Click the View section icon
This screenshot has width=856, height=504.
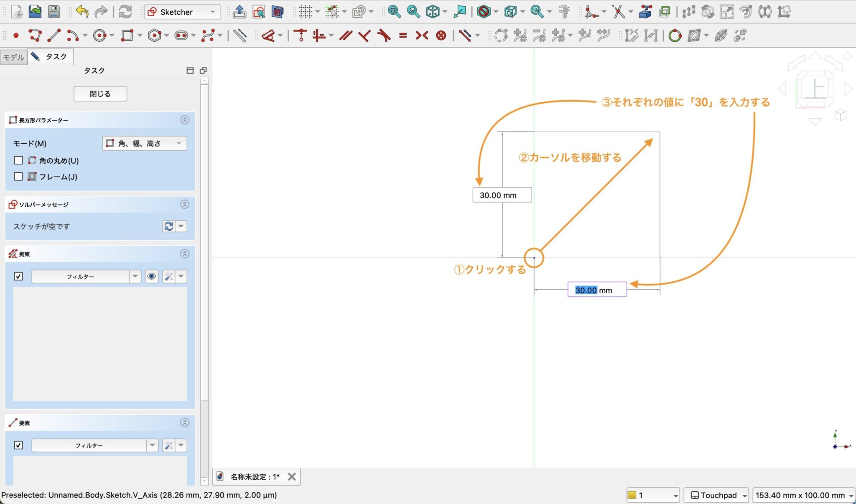[x=278, y=12]
